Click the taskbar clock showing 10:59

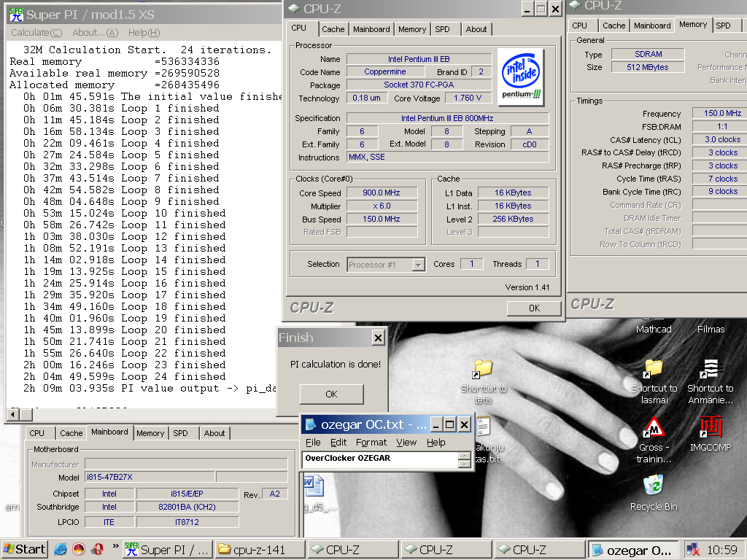pos(722,550)
